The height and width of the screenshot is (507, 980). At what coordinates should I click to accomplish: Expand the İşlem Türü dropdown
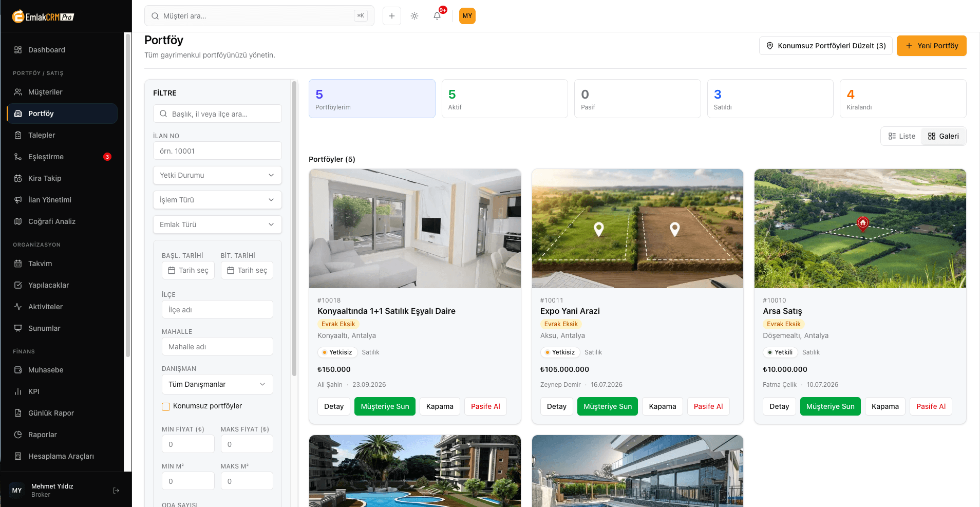coord(217,200)
